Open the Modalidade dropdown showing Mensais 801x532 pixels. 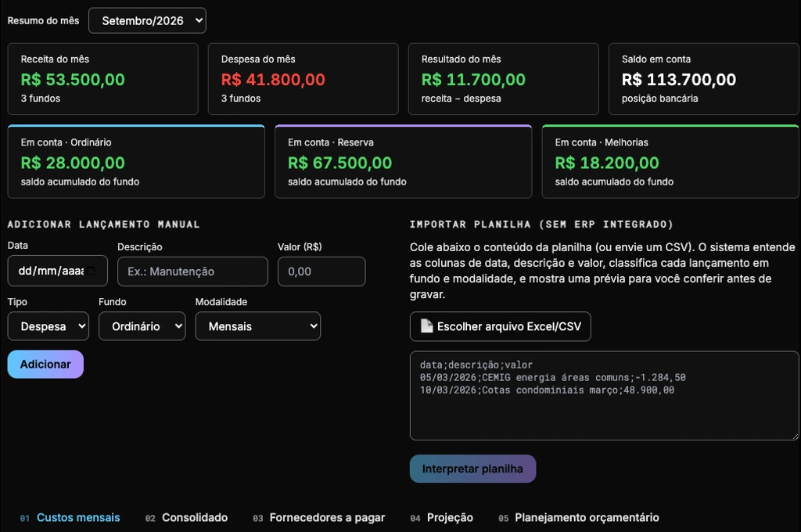pyautogui.click(x=258, y=326)
